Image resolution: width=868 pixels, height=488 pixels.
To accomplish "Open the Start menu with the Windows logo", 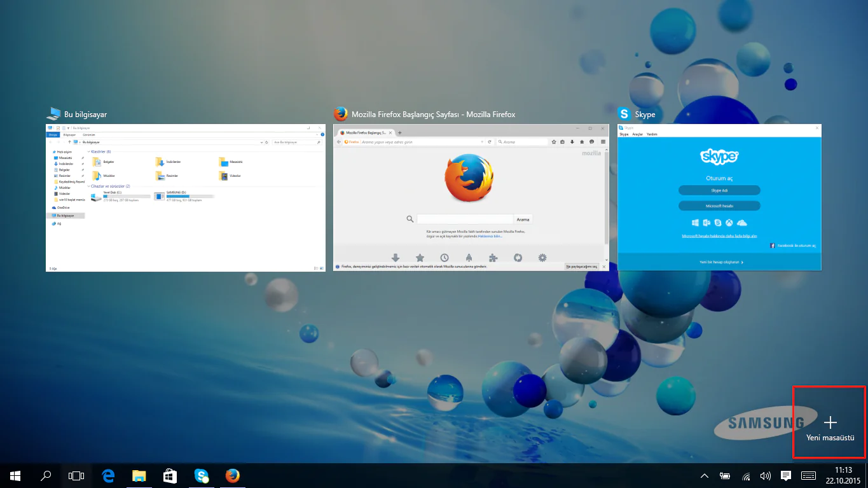I will (15, 475).
